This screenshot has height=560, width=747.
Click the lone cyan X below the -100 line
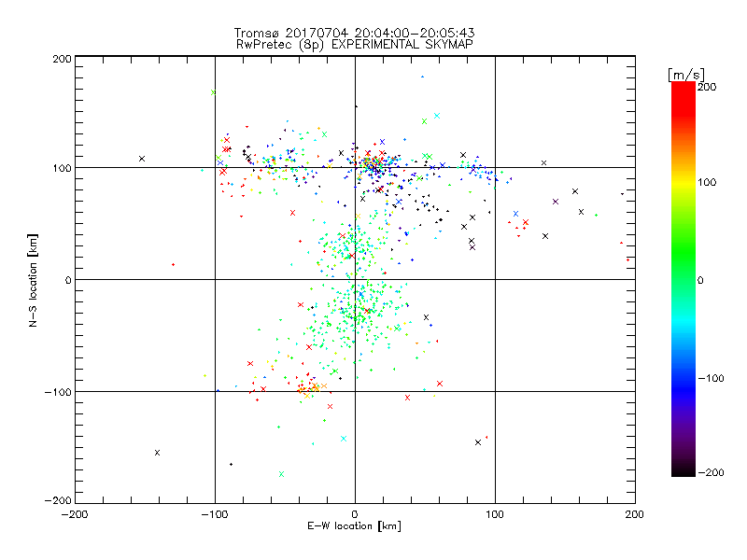[344, 439]
